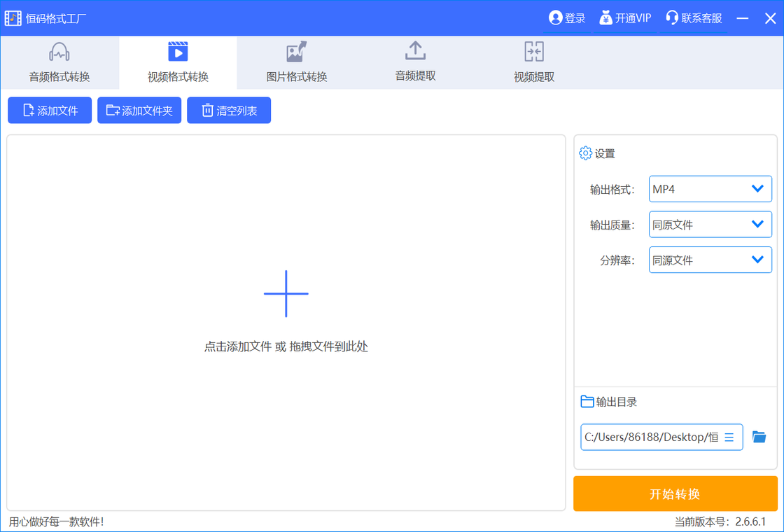Expand the 输出格式 MP4 dropdown
Screen dimensions: 784x532
[710, 189]
